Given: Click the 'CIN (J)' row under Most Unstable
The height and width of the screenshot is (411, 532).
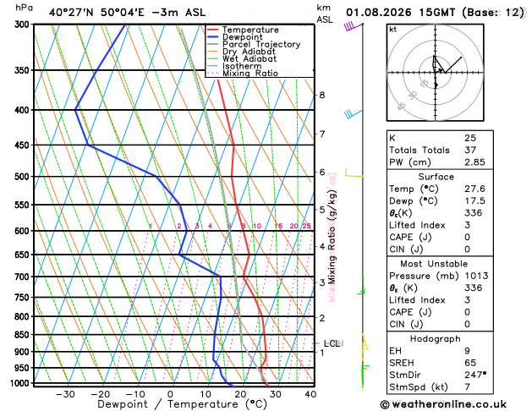Looking at the screenshot, I should [440, 324].
